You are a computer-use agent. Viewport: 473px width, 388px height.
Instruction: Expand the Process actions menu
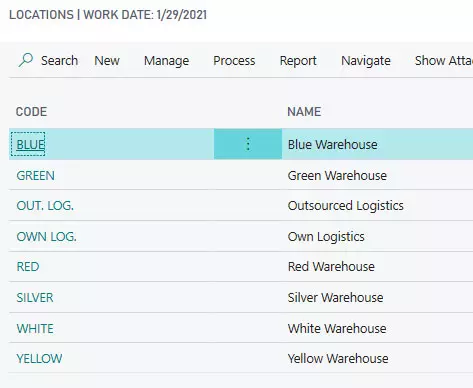pyautogui.click(x=234, y=61)
